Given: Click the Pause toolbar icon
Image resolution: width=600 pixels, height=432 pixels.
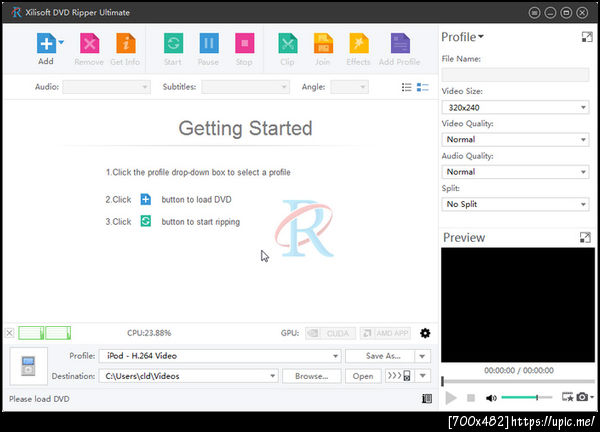Looking at the screenshot, I should (x=209, y=43).
